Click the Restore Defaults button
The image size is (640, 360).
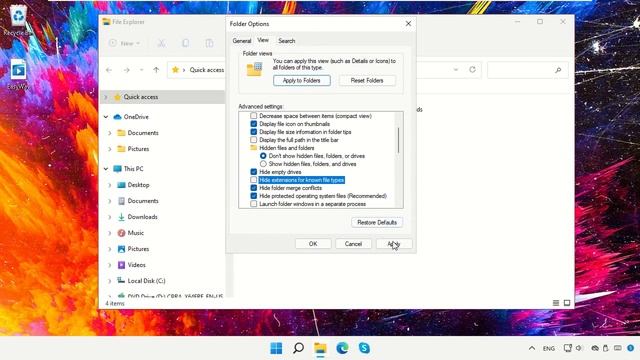(x=377, y=222)
